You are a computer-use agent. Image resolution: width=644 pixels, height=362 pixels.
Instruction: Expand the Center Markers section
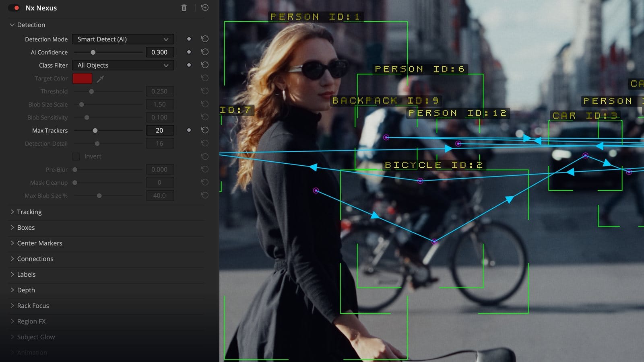pyautogui.click(x=12, y=243)
